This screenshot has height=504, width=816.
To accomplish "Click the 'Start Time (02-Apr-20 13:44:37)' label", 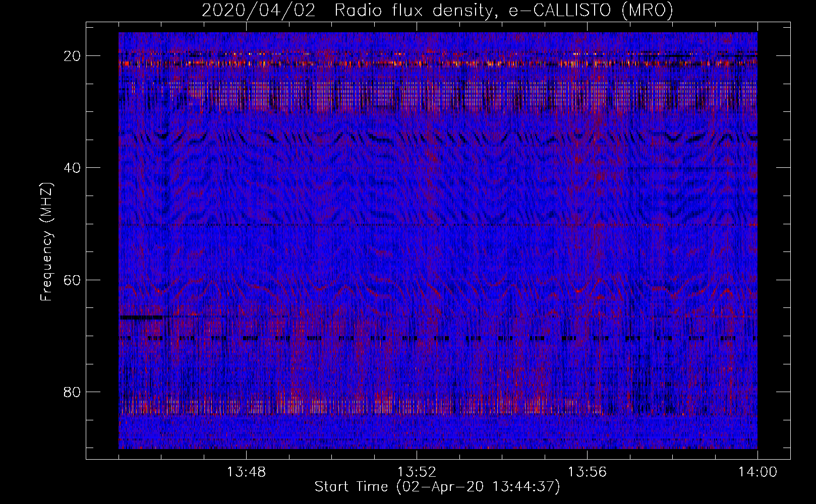I will (x=437, y=487).
